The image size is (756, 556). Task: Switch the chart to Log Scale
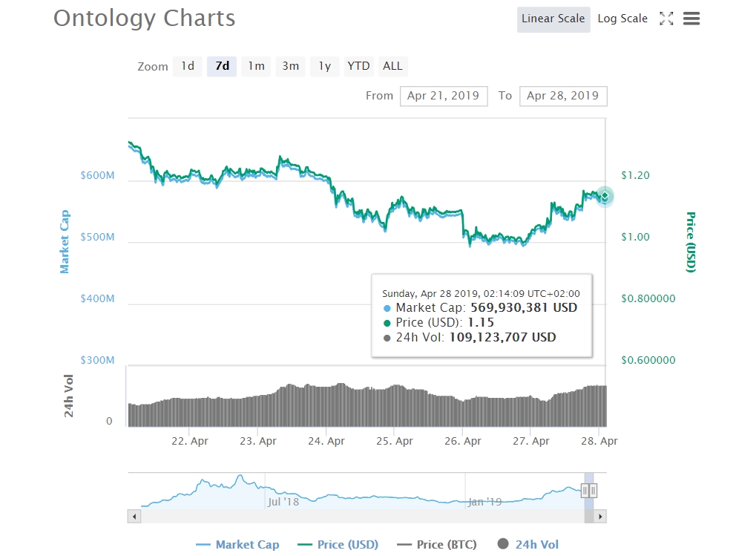(622, 18)
